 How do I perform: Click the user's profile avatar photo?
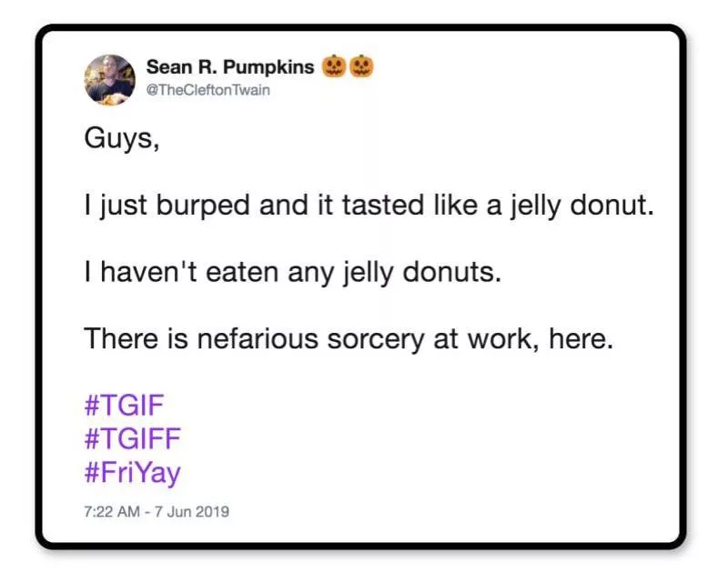pos(109,79)
